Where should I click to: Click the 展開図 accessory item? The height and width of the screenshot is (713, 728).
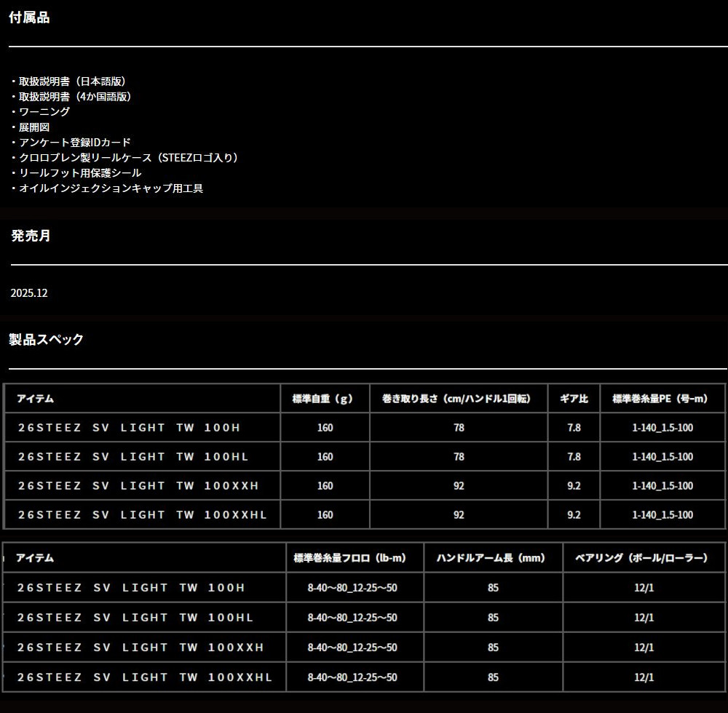(x=34, y=127)
